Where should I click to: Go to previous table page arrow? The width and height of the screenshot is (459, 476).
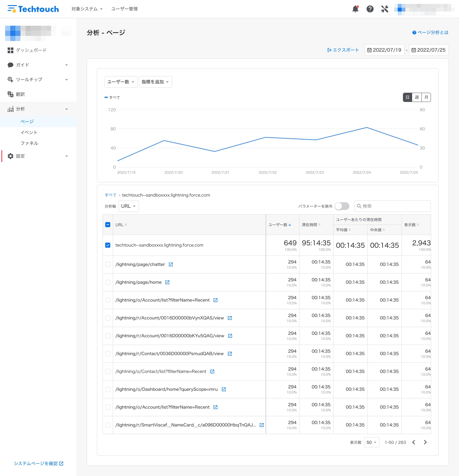[x=414, y=442]
